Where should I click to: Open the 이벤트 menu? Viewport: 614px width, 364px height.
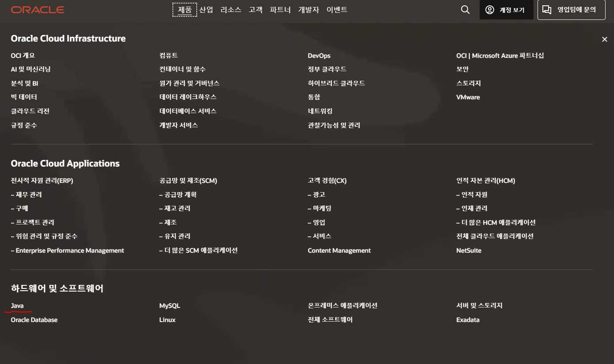337,10
